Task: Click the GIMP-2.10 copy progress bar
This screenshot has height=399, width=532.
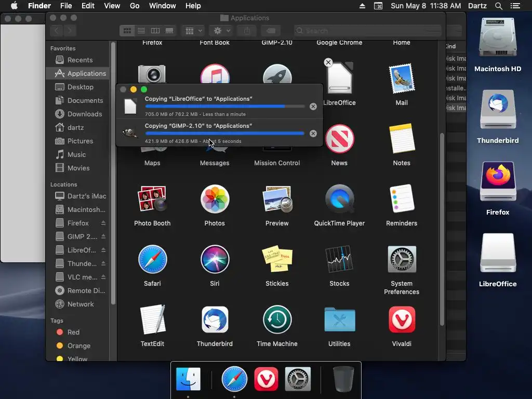Action: click(x=224, y=134)
